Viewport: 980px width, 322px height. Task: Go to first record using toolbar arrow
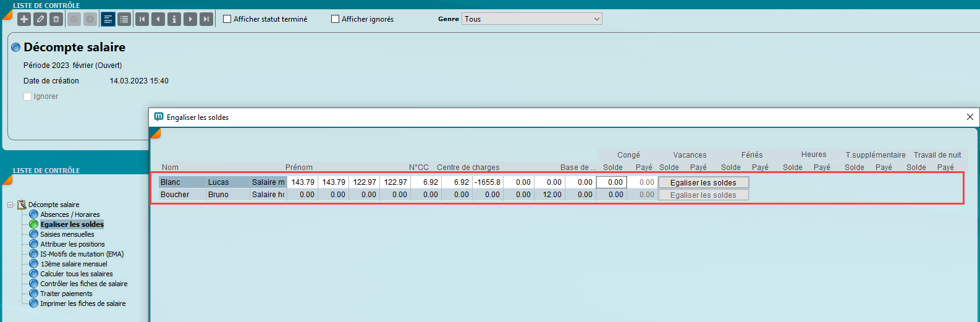click(x=142, y=19)
